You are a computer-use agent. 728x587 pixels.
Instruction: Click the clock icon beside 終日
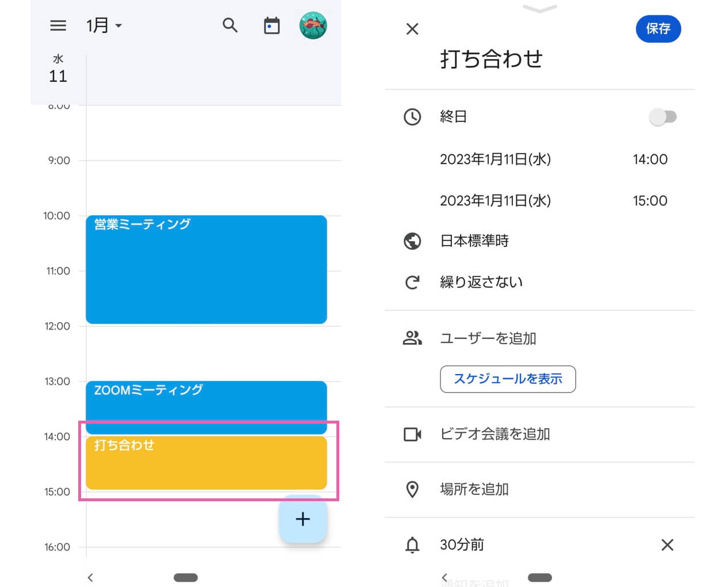(x=412, y=117)
